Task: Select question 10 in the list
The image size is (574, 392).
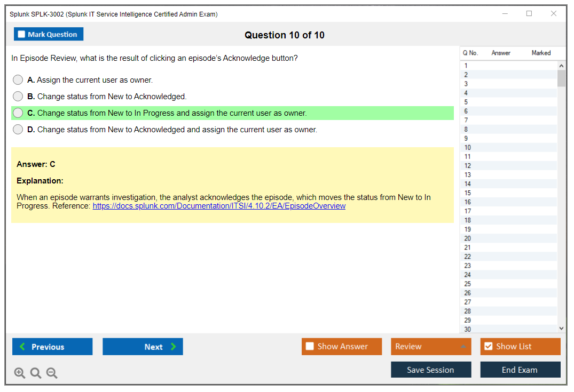Action: tap(468, 148)
